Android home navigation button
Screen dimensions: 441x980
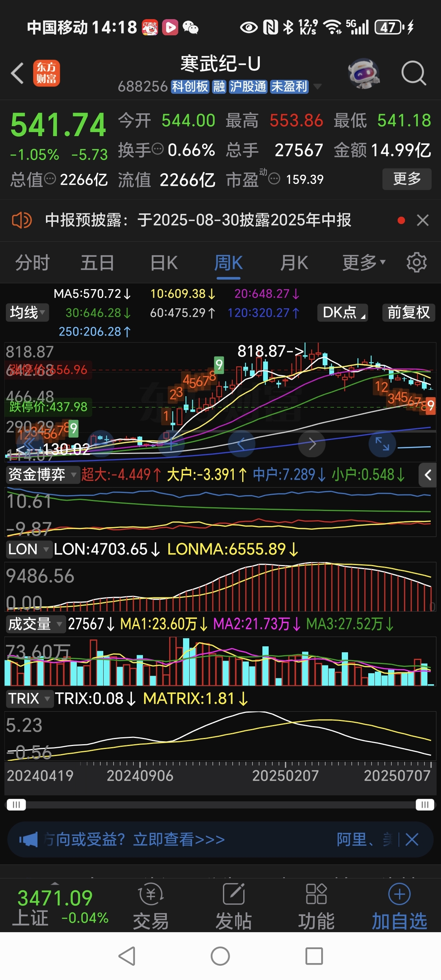click(220, 956)
